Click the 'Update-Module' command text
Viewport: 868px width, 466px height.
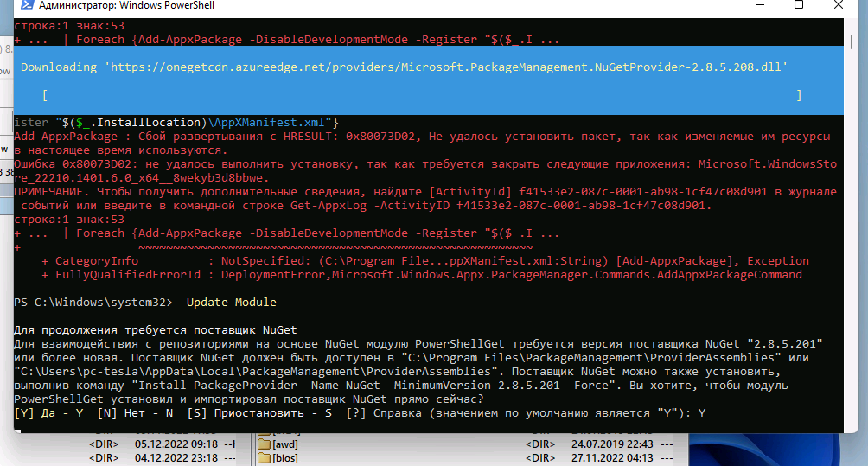point(232,303)
